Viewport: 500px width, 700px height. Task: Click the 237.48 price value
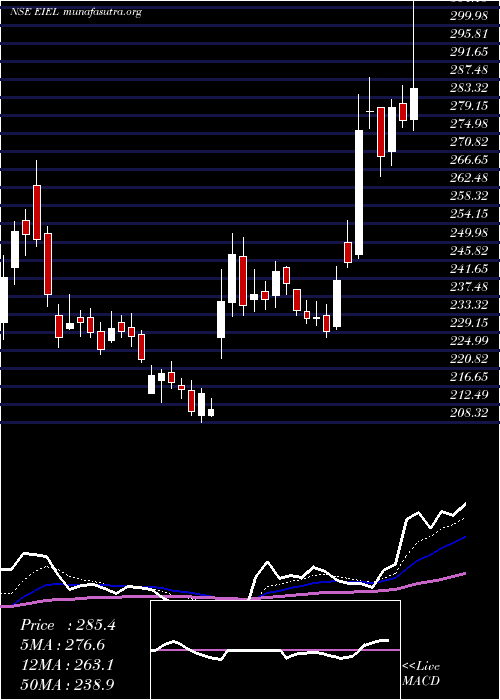pos(468,287)
